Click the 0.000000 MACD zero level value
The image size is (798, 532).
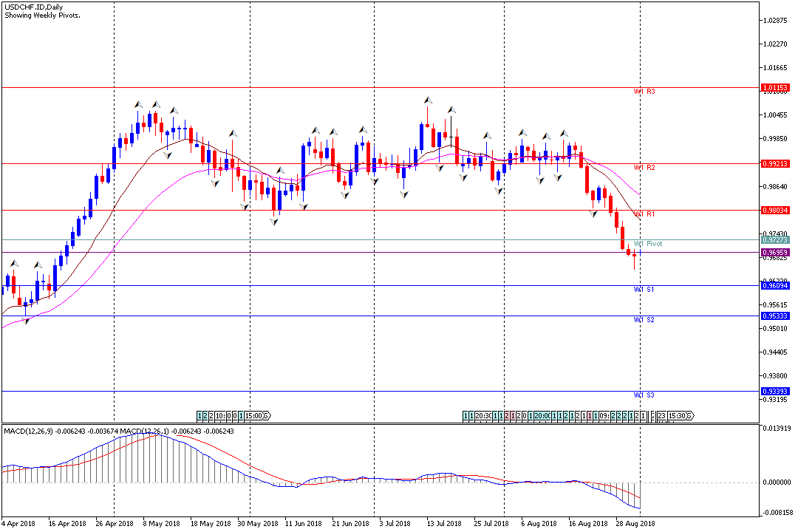pyautogui.click(x=777, y=482)
